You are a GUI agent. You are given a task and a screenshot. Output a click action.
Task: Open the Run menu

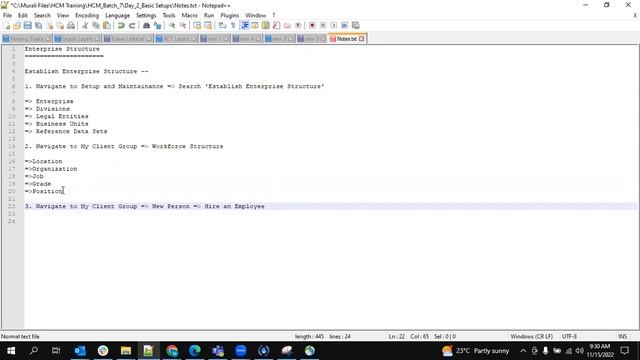coord(209,15)
